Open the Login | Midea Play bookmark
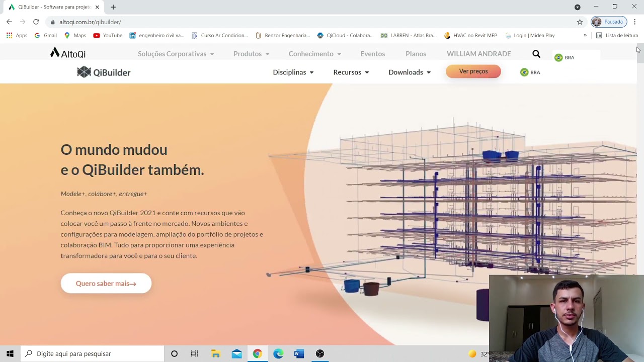Viewport: 644px width, 362px height. [530, 35]
